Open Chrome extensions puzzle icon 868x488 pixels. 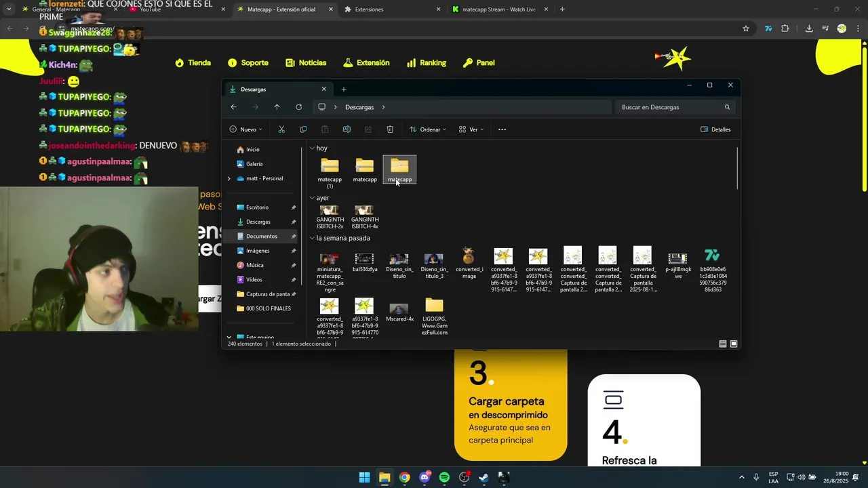pos(785,28)
